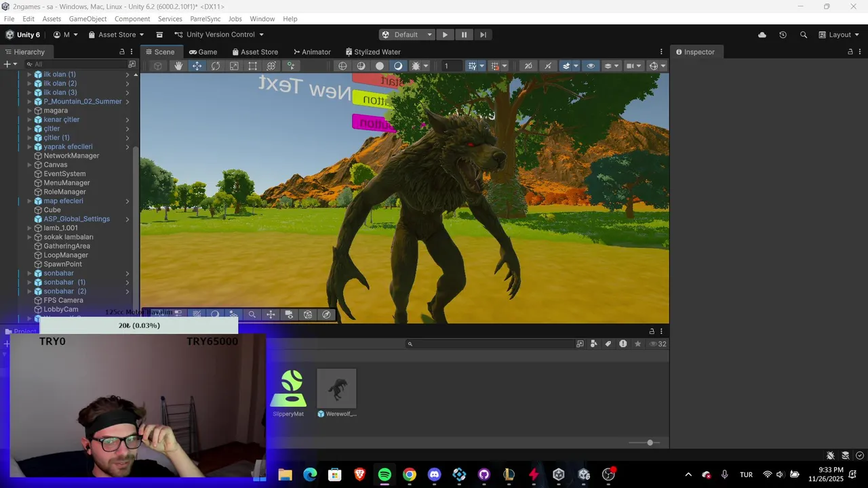Lock the Hierarchy panel

pos(122,52)
